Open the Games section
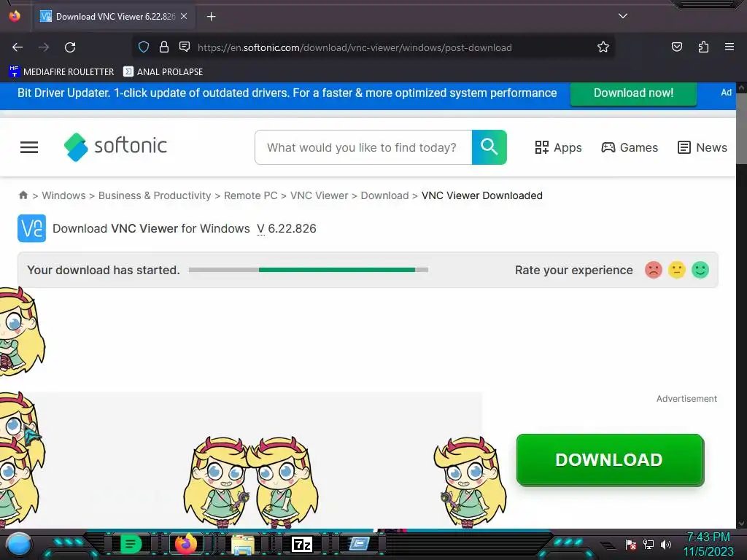The height and width of the screenshot is (560, 747). [630, 147]
